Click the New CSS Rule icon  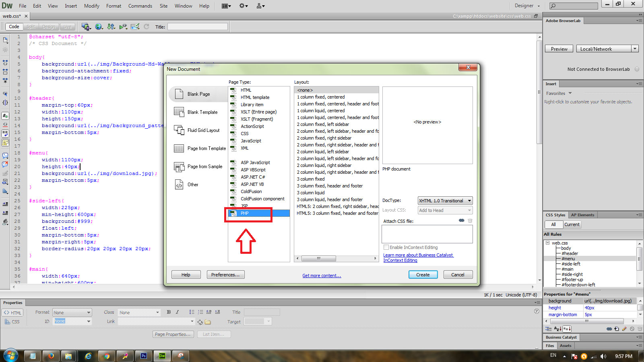tap(617, 329)
